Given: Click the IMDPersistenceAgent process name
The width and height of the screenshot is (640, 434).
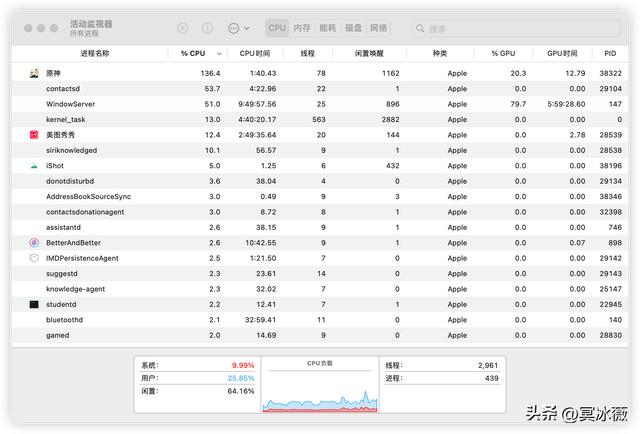Looking at the screenshot, I should pyautogui.click(x=82, y=258).
